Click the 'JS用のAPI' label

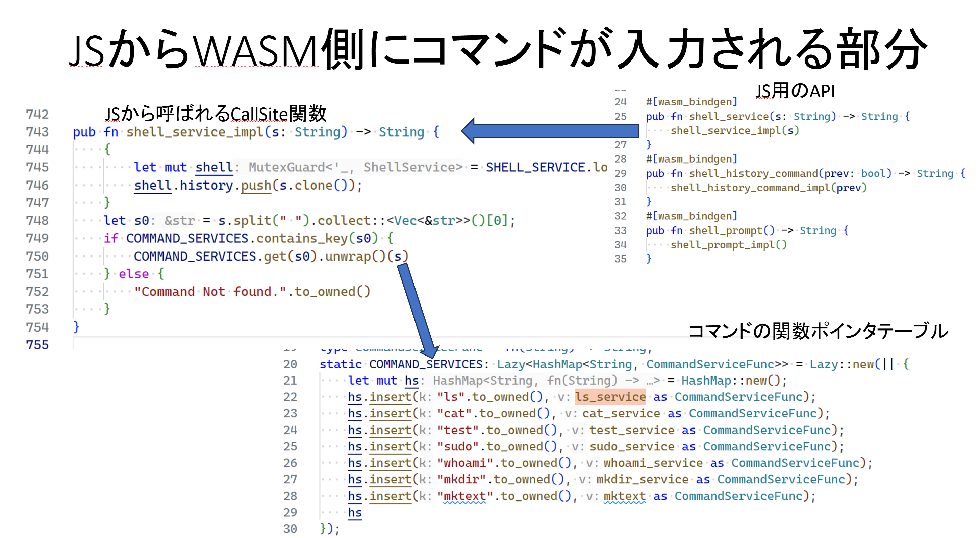click(795, 91)
